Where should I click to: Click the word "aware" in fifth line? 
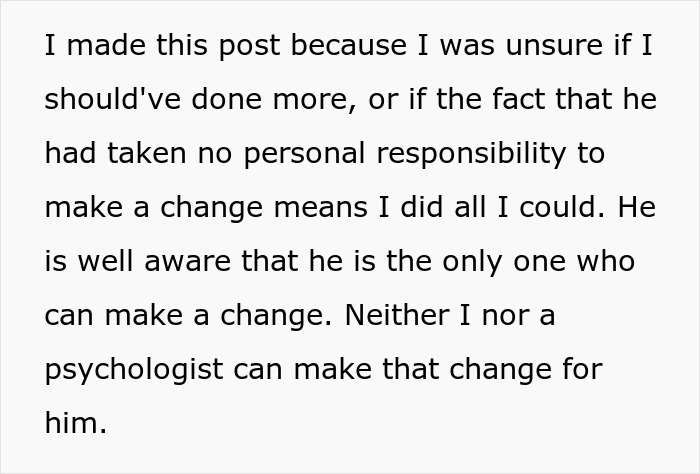[x=188, y=262]
